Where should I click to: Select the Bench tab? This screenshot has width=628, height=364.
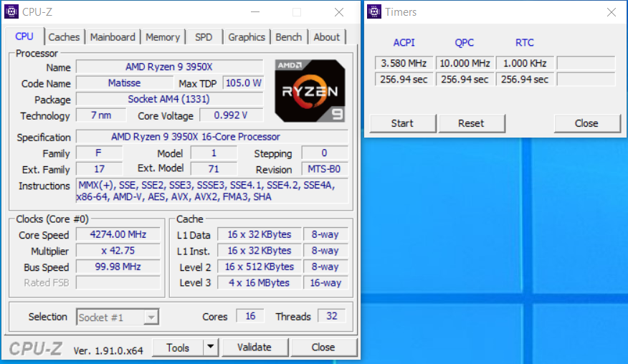pos(288,37)
